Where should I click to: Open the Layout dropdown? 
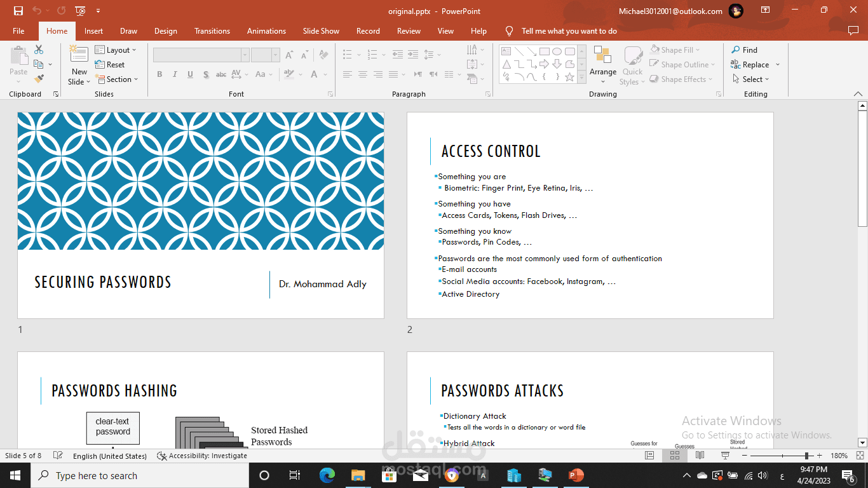(x=116, y=50)
